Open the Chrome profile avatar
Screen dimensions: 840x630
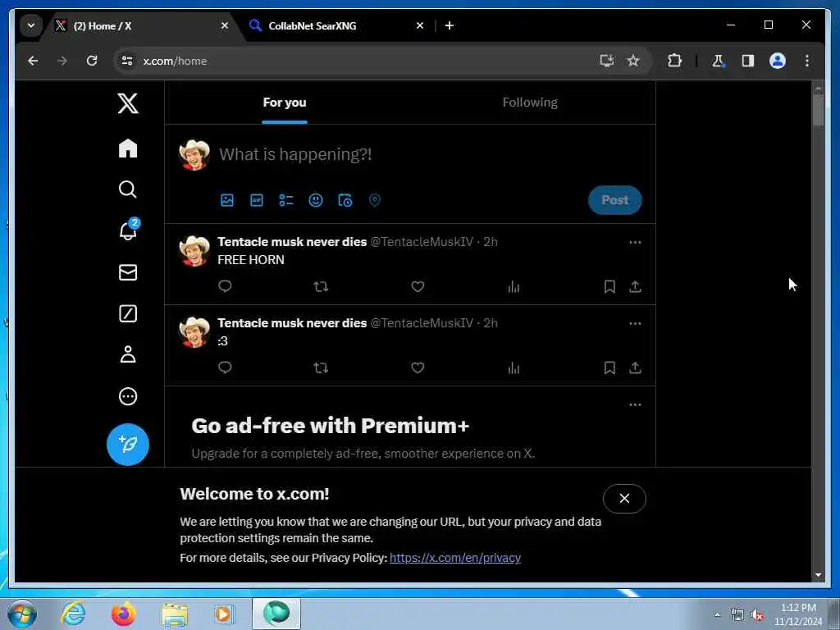pos(778,61)
